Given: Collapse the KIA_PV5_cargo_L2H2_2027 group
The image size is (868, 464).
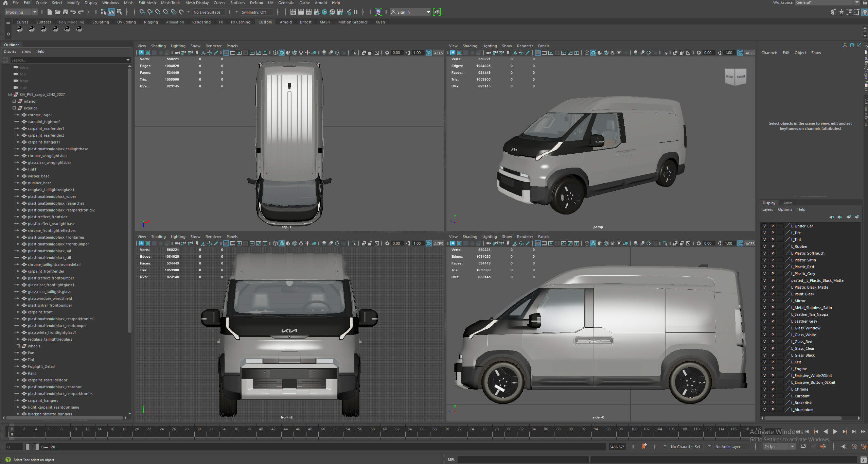Looking at the screenshot, I should click(10, 94).
